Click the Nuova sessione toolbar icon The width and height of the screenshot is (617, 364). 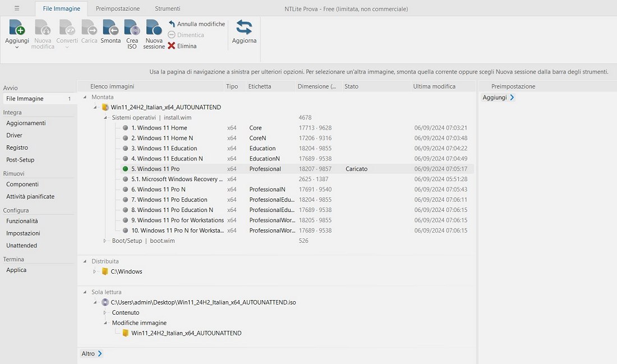154,27
